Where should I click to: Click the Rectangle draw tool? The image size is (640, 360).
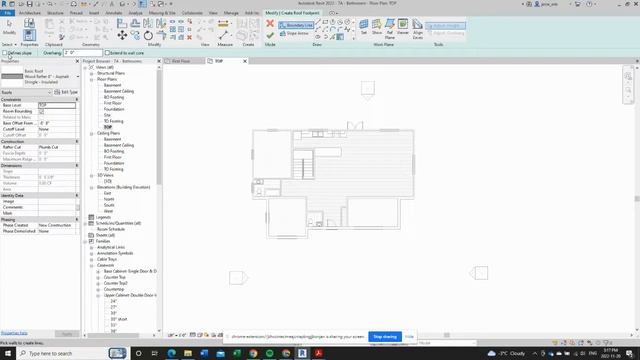point(325,22)
